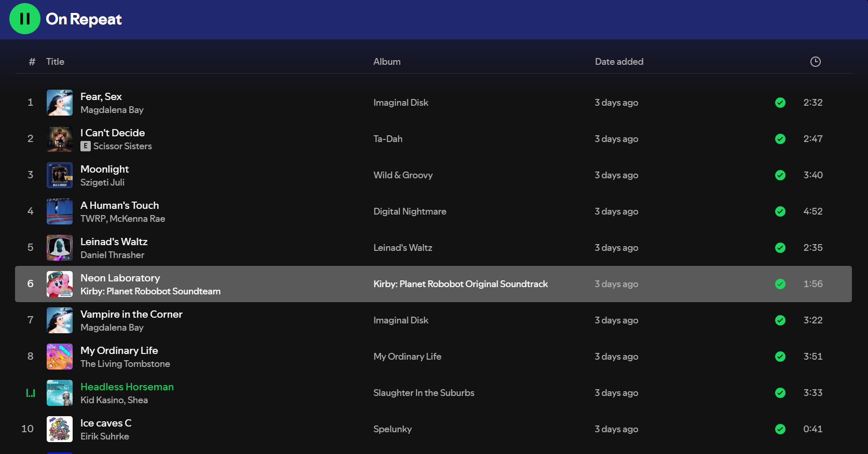
Task: Open the Slaughter In the Suburbs album link
Action: pyautogui.click(x=424, y=393)
